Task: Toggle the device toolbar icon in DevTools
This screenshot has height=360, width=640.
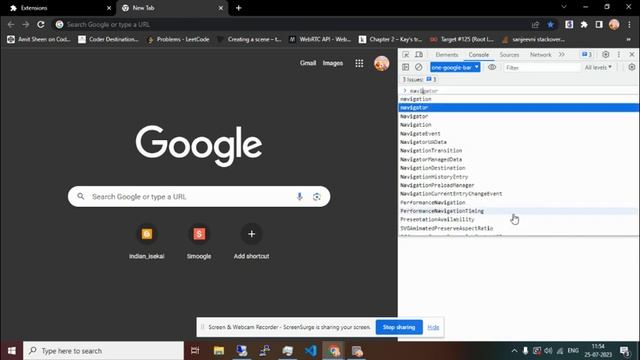Action: coord(419,54)
